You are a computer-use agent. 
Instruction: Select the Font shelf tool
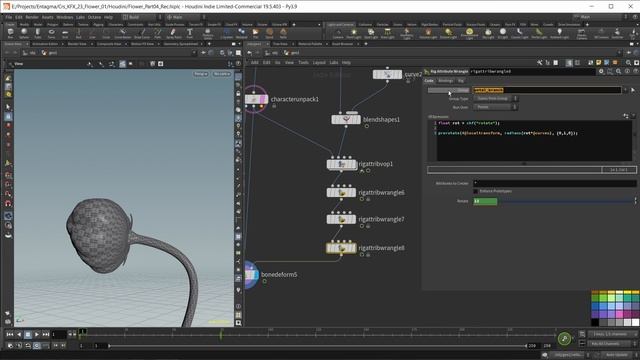189,33
